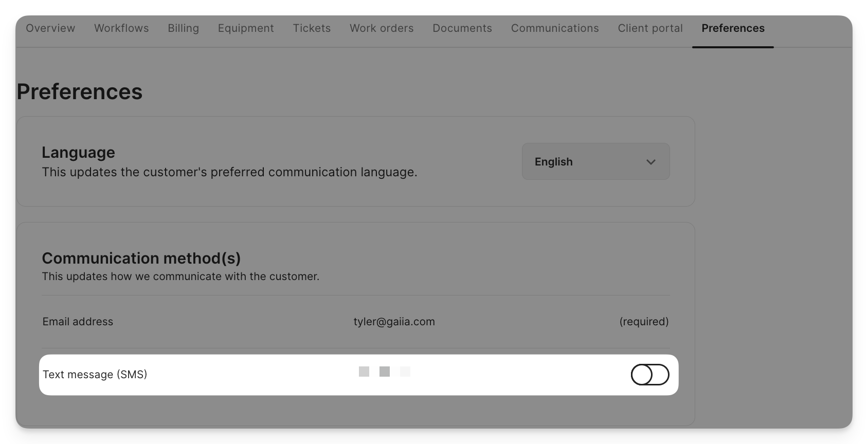868x444 pixels.
Task: Click the chevron arrow in the language selector
Action: tap(650, 162)
